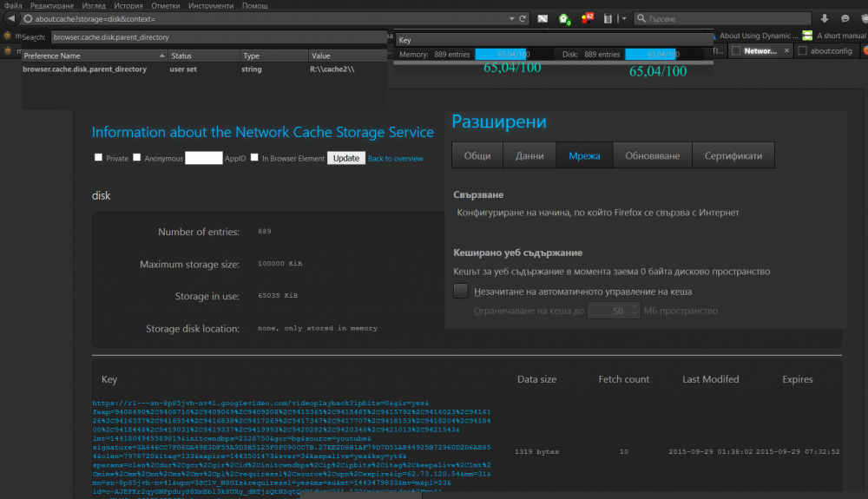Switch to the Общи tab
The height and width of the screenshot is (499, 868).
tap(477, 155)
